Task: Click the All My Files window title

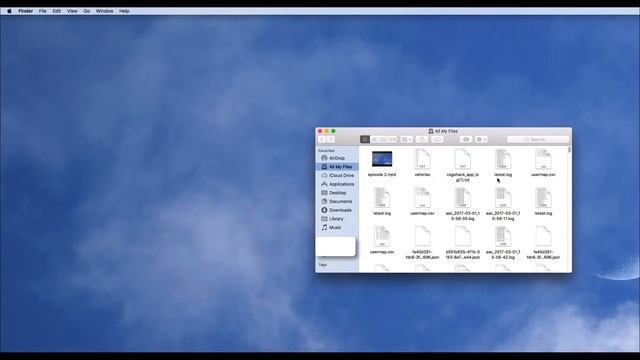Action: [x=443, y=131]
